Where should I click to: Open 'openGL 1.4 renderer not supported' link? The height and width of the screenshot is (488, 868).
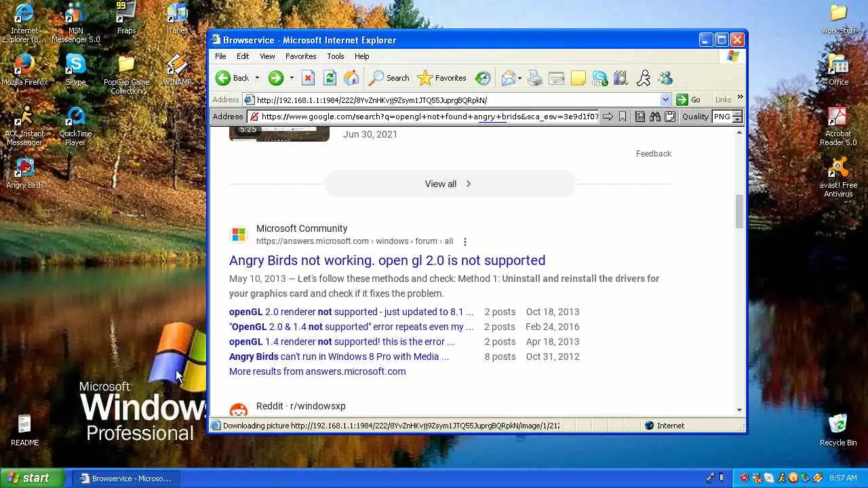tap(342, 342)
